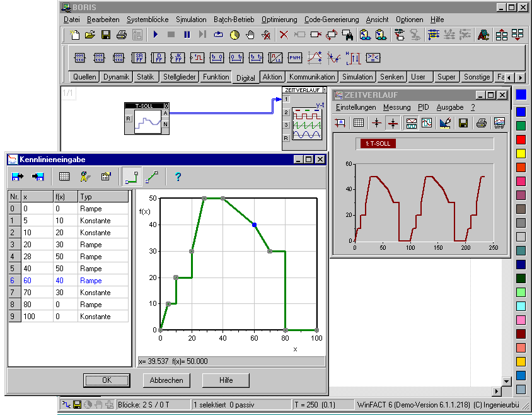
Task: Switch to the Senken tab
Action: [x=392, y=77]
